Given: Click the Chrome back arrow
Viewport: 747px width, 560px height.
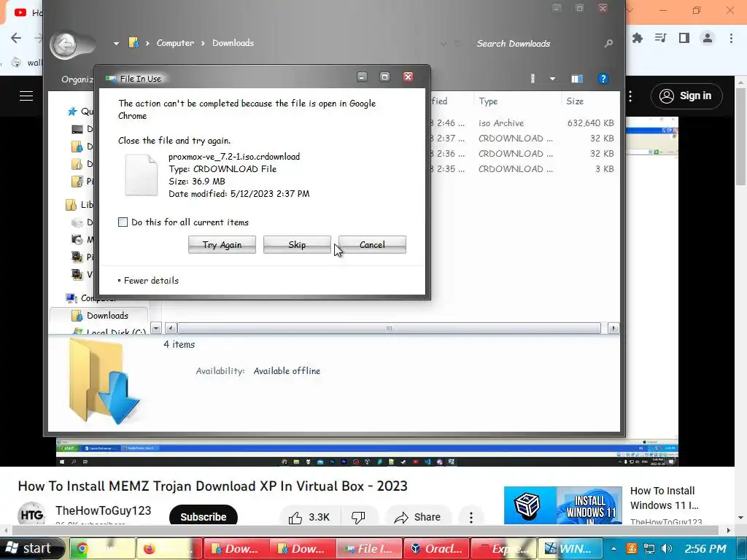Looking at the screenshot, I should 16,38.
